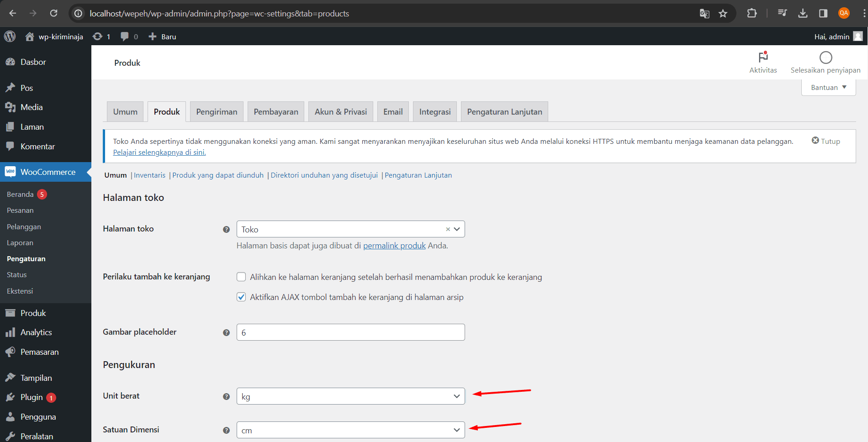
Task: Disable the AJAX add-to-cart checkbox
Action: [x=241, y=297]
